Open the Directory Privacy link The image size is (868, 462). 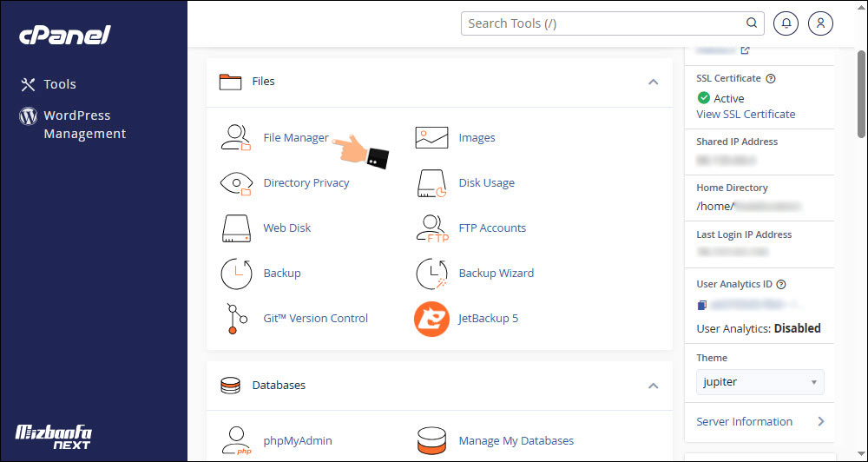click(x=306, y=183)
